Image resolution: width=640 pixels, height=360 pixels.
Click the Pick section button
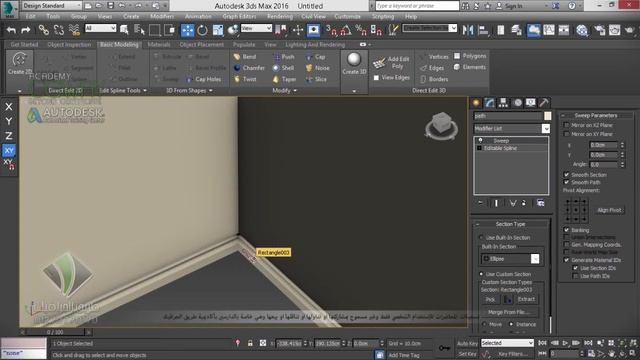(490, 299)
